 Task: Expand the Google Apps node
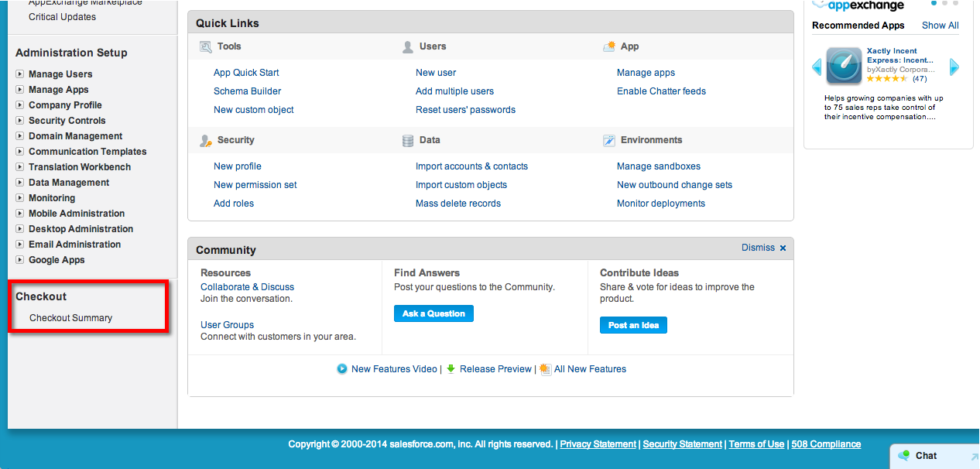coord(20,260)
